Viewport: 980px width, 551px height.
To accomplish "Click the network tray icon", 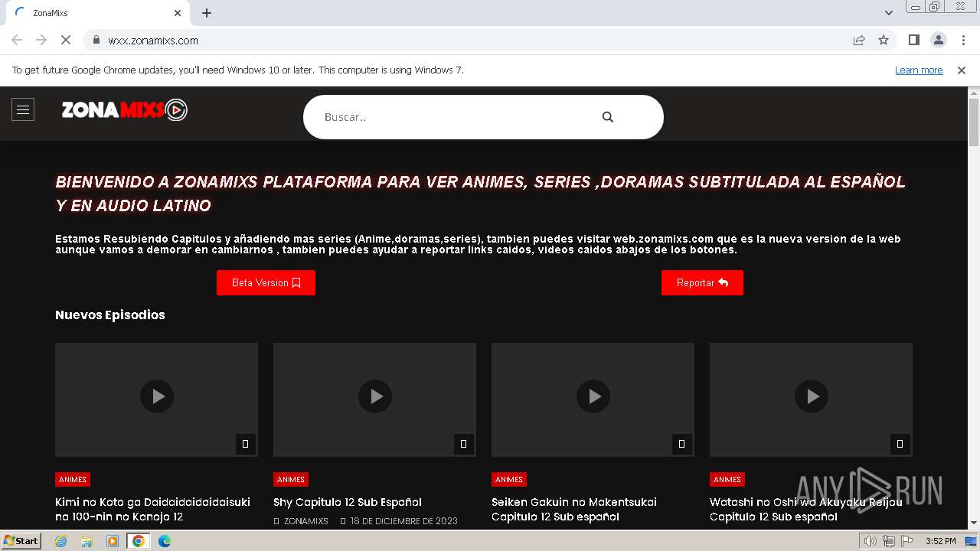I will click(x=889, y=541).
